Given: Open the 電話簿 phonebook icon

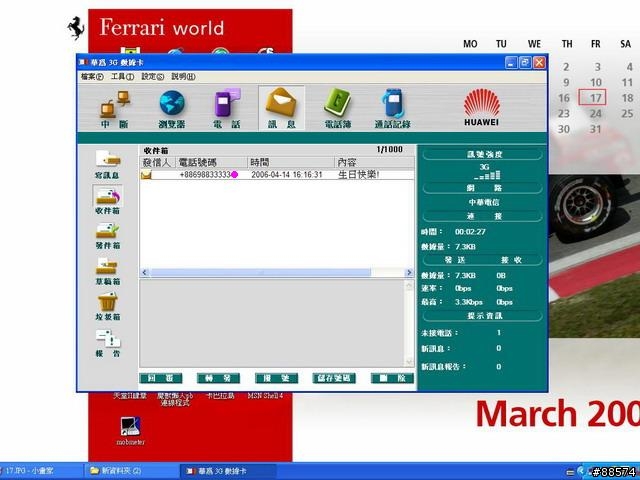Looking at the screenshot, I should coord(338,109).
